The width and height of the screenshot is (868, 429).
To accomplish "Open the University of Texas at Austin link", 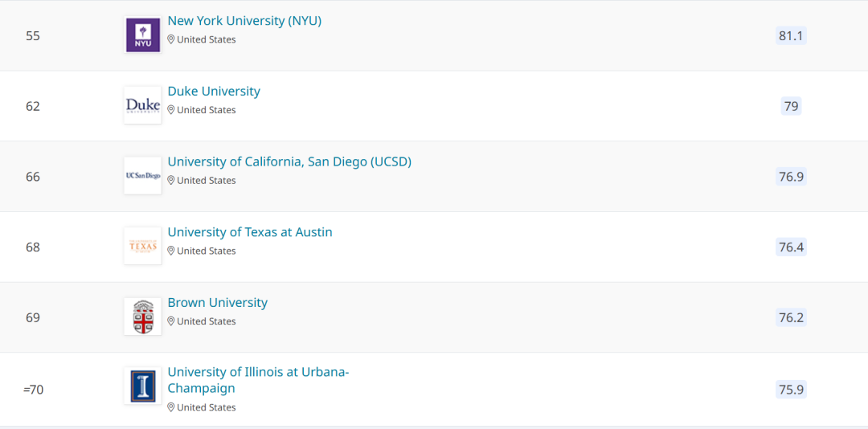I will click(250, 232).
